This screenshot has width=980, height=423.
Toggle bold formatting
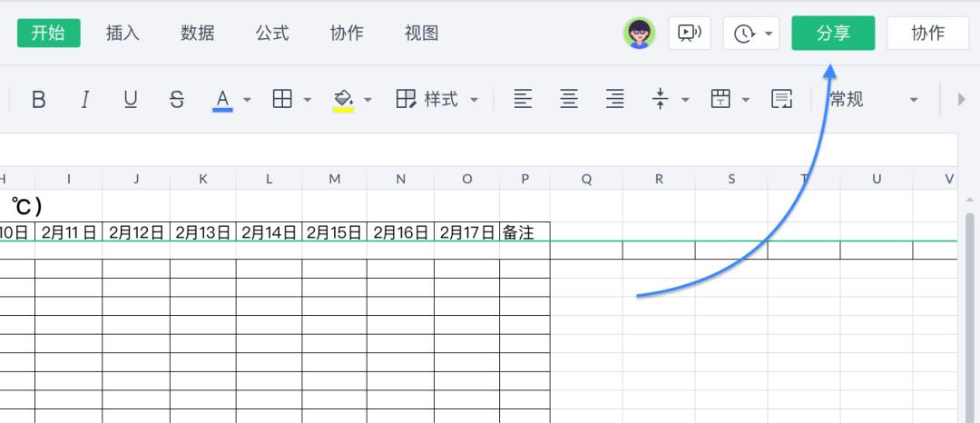point(39,99)
